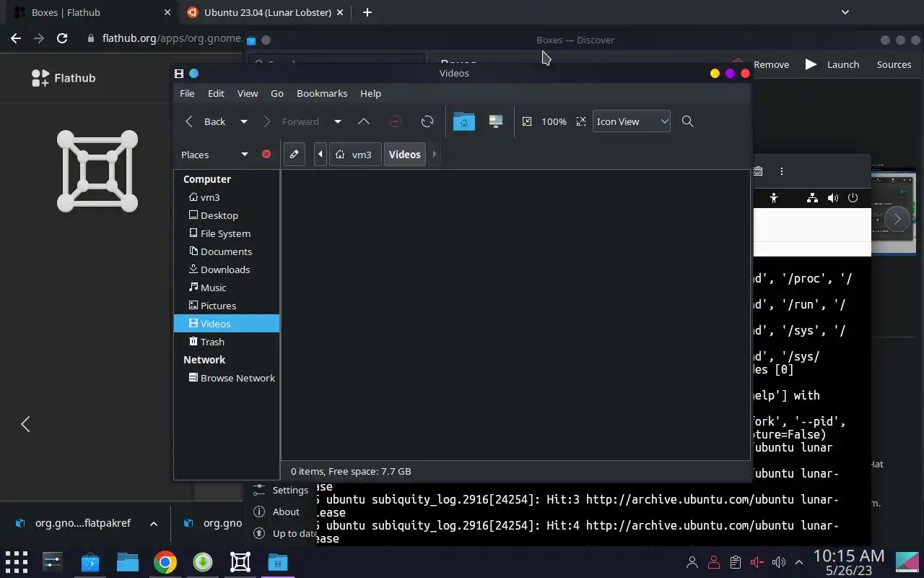Close the Places side pane

pyautogui.click(x=266, y=154)
